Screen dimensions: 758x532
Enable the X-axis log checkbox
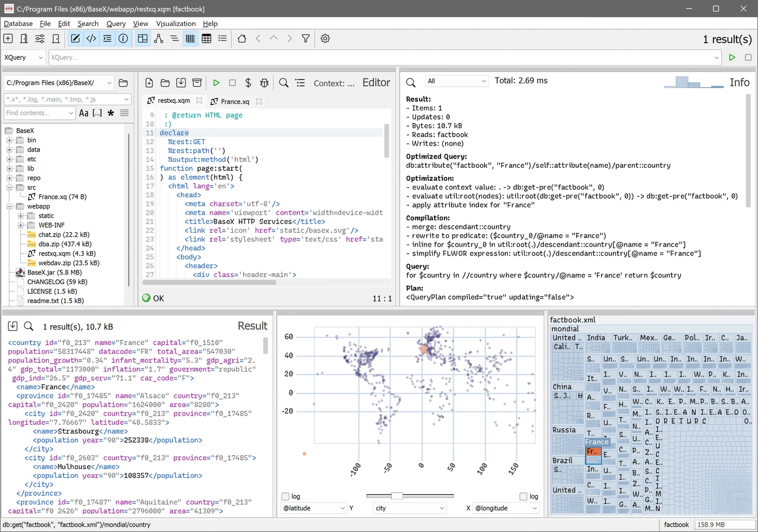click(x=523, y=496)
